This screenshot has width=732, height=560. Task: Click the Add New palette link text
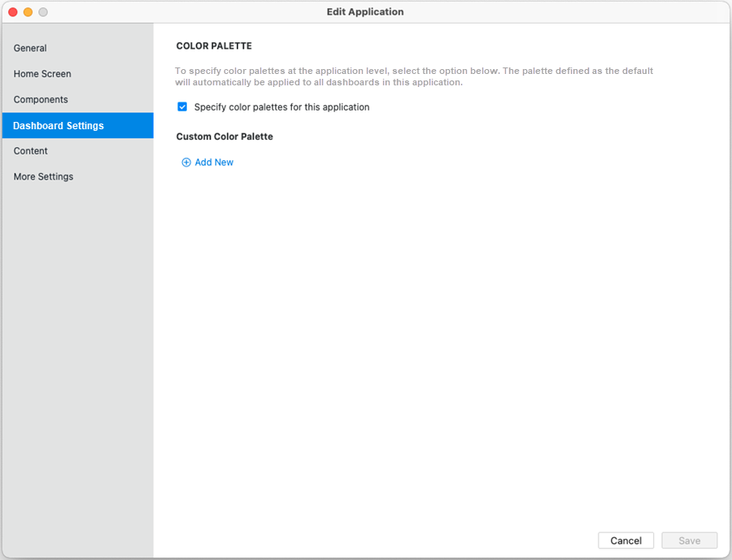tap(214, 163)
